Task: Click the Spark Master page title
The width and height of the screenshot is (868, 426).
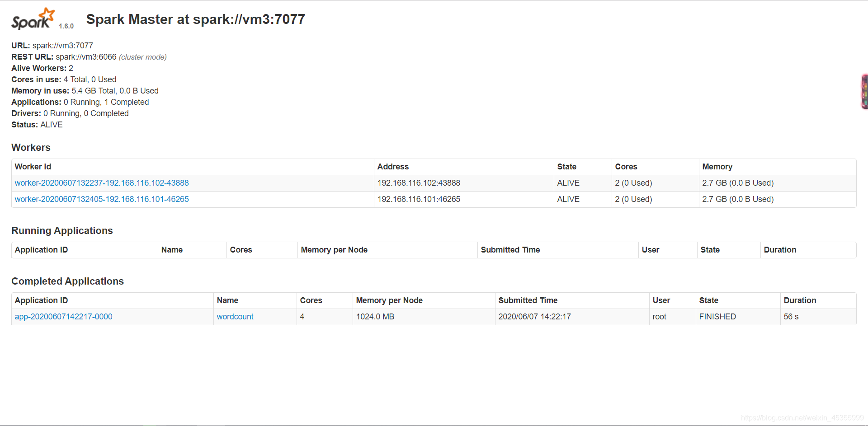Action: tap(196, 19)
